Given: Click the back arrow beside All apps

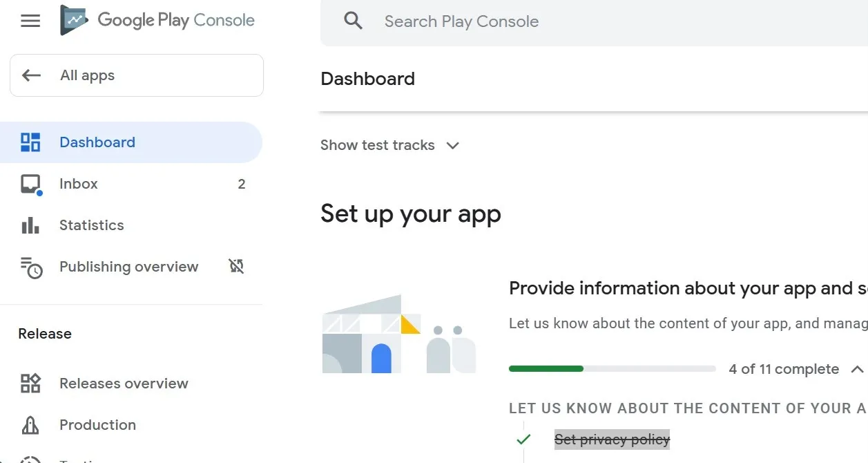Looking at the screenshot, I should point(31,75).
